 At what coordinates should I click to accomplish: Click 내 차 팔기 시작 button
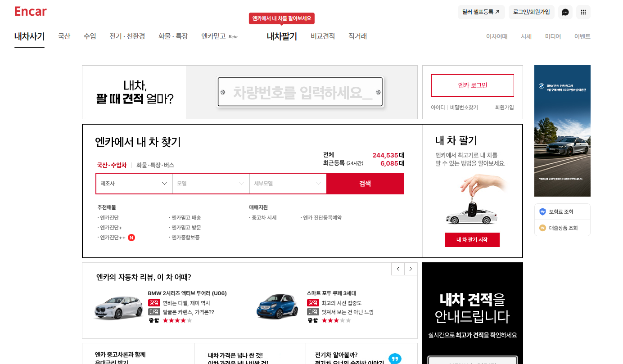tap(472, 240)
